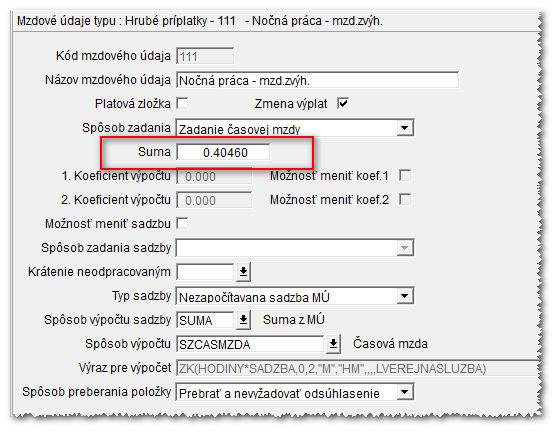Open lookup button next to SUMA field
Image resolution: width=559 pixels, height=434 pixels.
coord(243,320)
